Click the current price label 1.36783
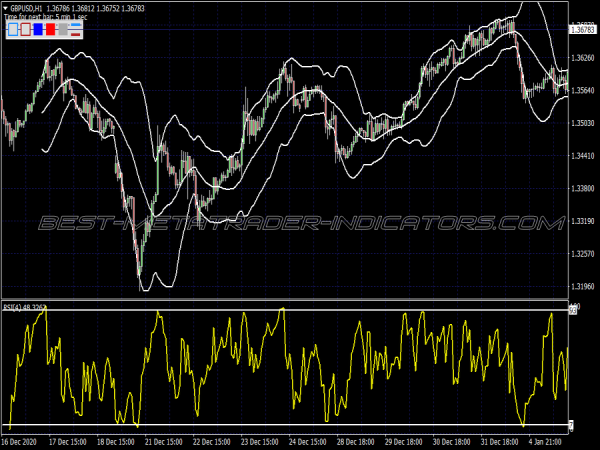The height and width of the screenshot is (450, 600). click(583, 29)
